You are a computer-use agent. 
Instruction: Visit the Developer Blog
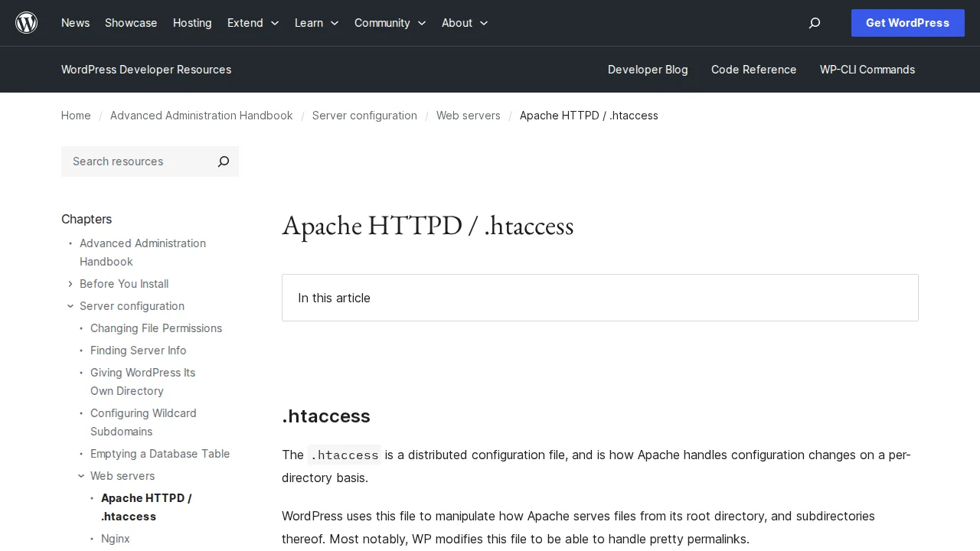(x=648, y=70)
